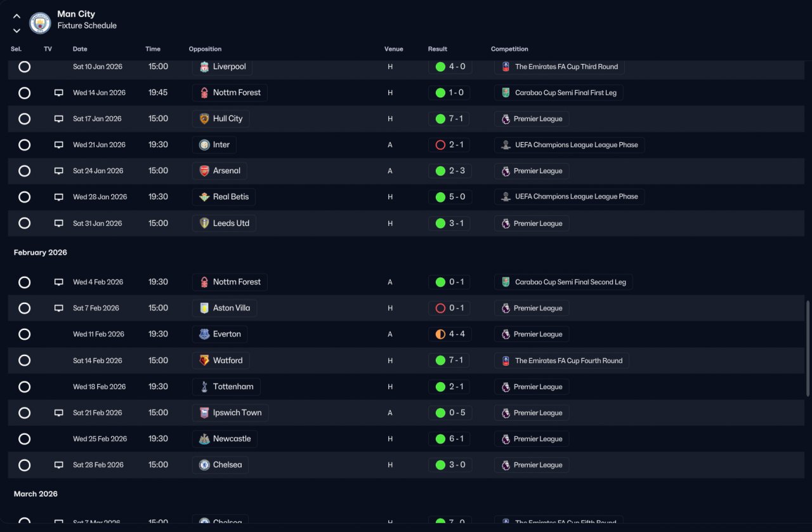
Task: Select the radio button for Arsenal fixture
Action: (x=24, y=171)
